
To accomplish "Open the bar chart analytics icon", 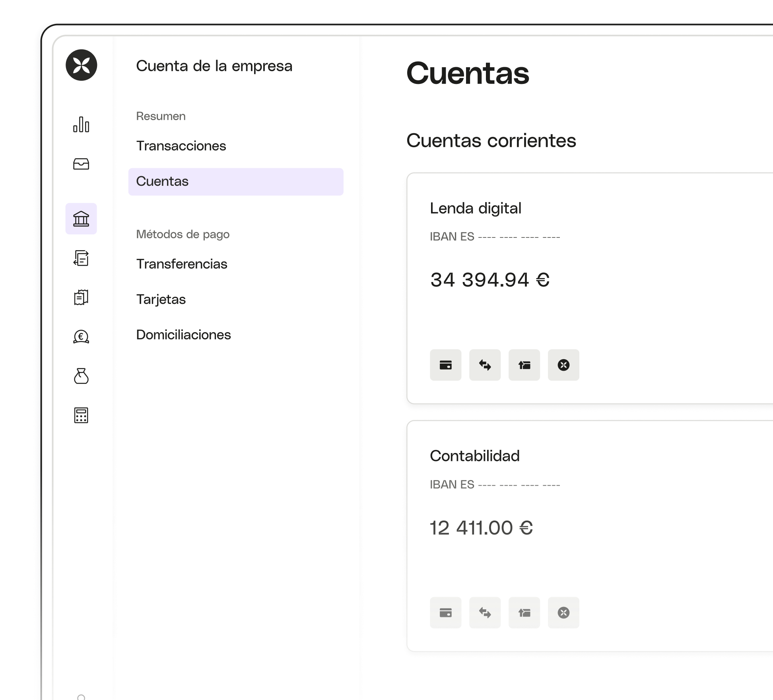I will coord(81,124).
